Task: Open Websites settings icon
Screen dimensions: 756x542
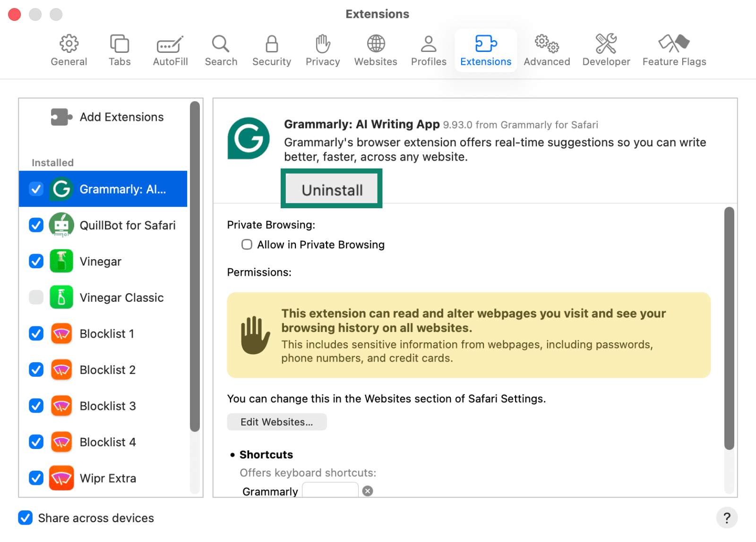Action: (375, 45)
